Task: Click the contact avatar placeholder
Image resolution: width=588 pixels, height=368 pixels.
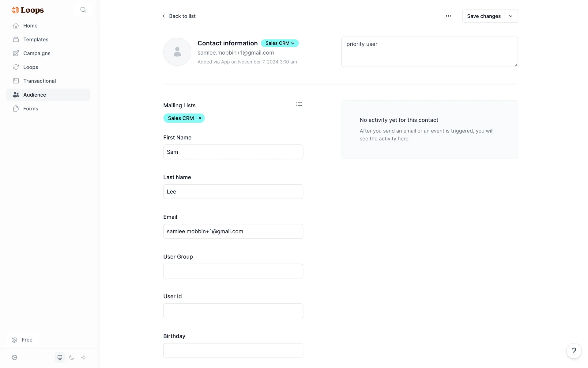Action: tap(177, 52)
